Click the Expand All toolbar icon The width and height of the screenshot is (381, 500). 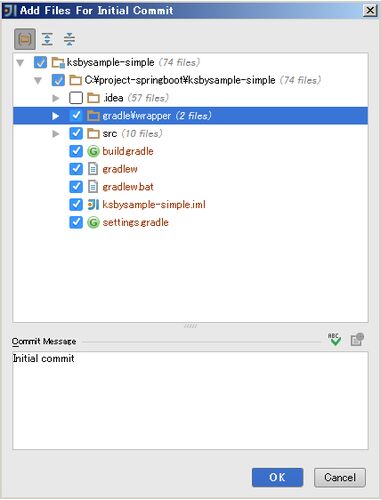pyautogui.click(x=47, y=39)
